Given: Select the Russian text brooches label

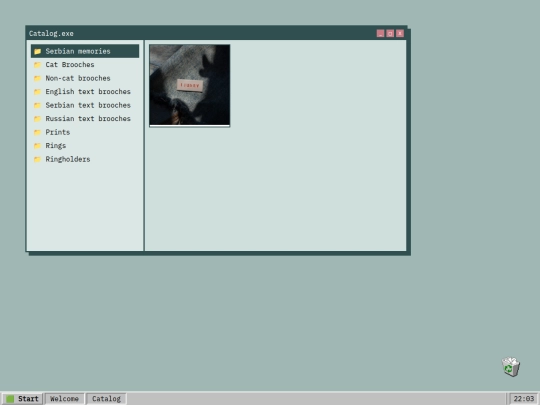Looking at the screenshot, I should tap(88, 119).
